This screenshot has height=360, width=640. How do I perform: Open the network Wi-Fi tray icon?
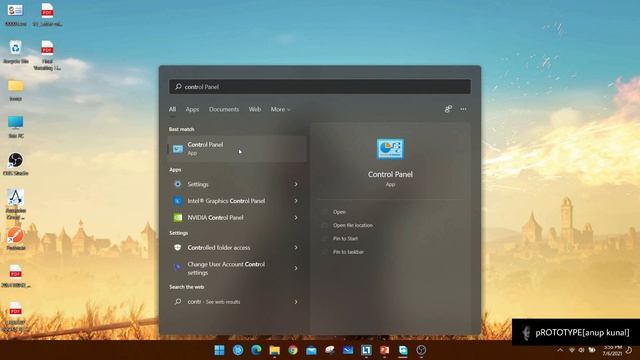point(571,350)
